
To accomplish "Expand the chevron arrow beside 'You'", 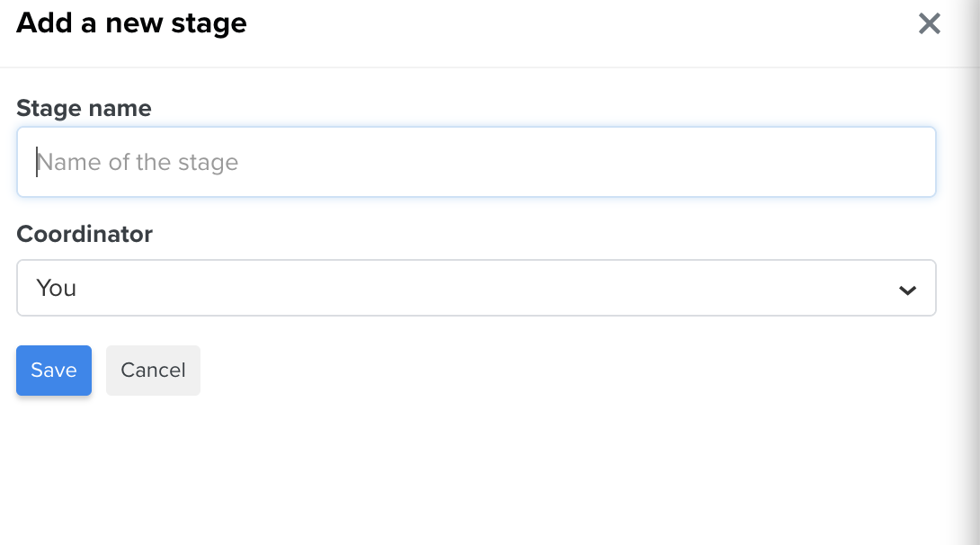I will (x=907, y=290).
